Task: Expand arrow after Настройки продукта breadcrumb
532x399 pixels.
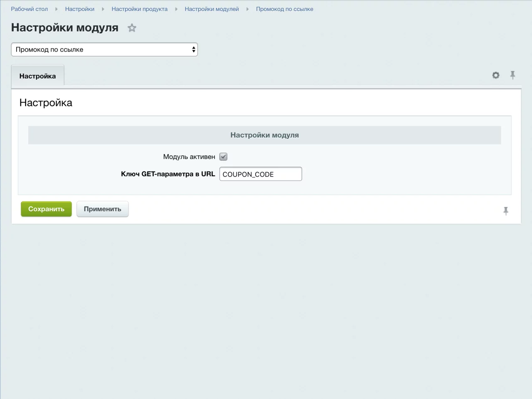Action: (176, 9)
